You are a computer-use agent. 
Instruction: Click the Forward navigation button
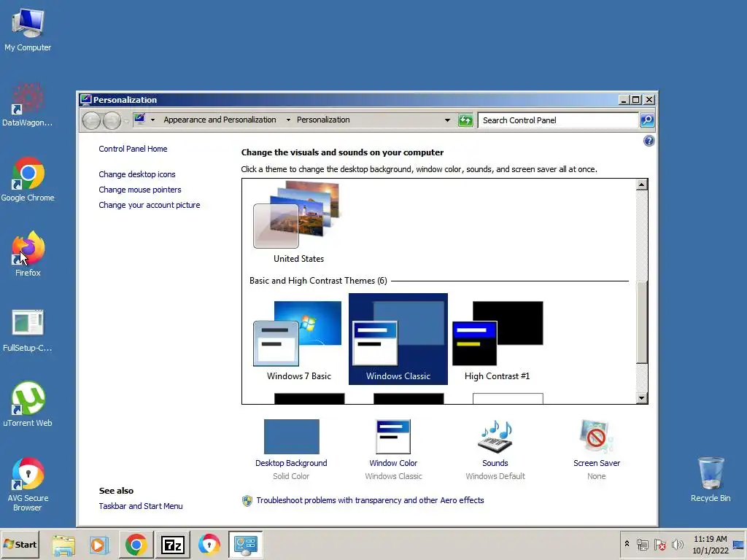pyautogui.click(x=112, y=120)
